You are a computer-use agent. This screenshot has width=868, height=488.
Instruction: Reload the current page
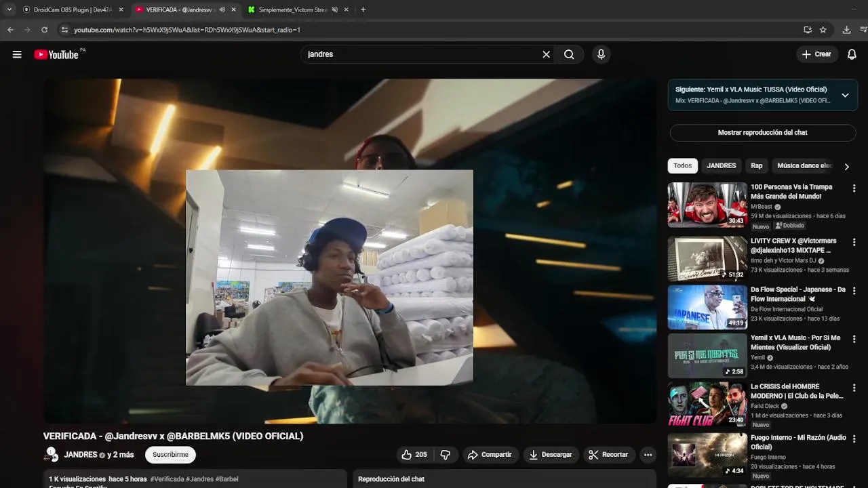(x=44, y=30)
